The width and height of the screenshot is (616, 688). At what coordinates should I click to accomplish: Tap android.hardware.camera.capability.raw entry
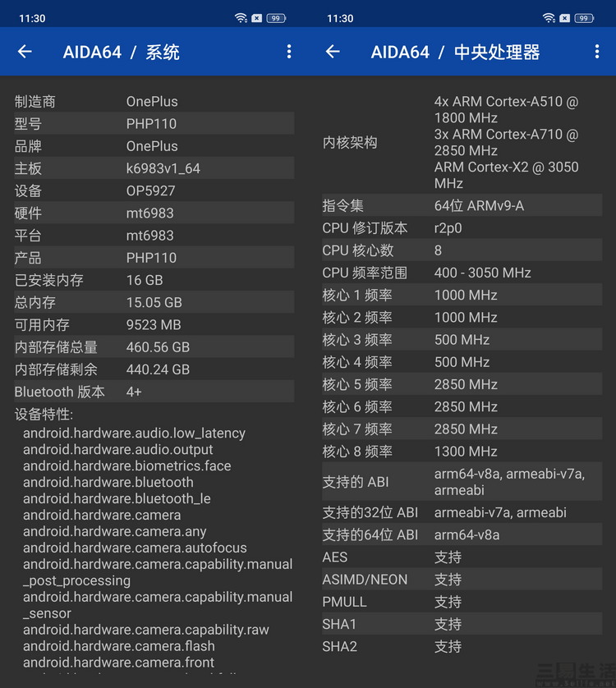tap(145, 630)
